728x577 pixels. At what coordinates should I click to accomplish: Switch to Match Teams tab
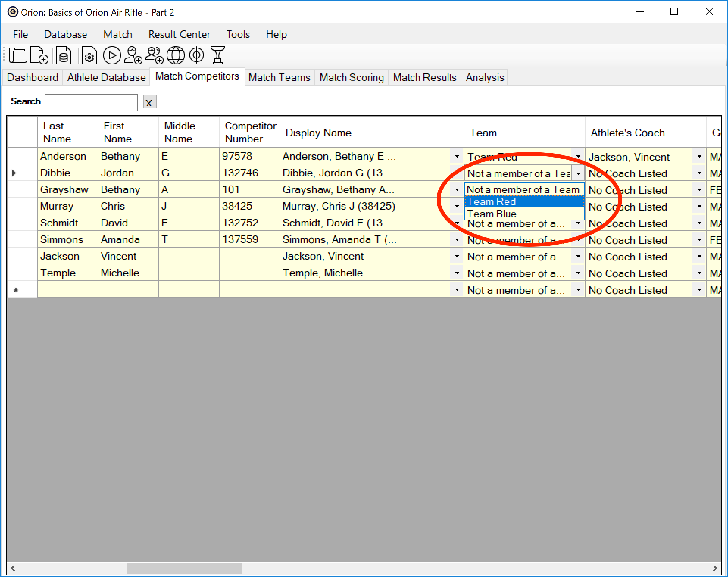click(279, 78)
